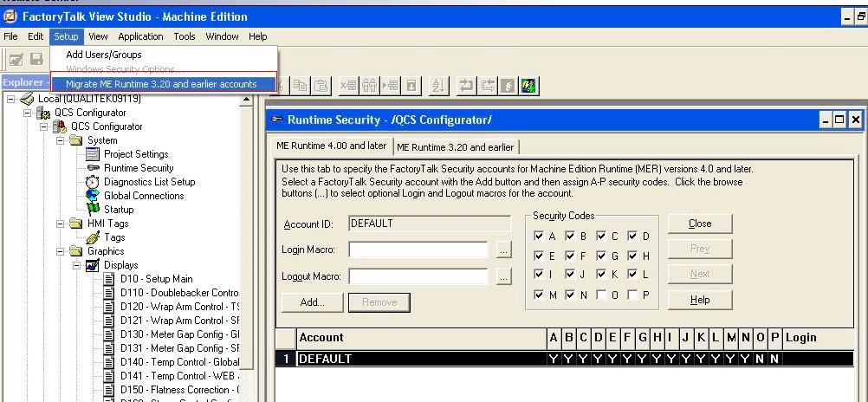
Task: Click the Copy toolbar icon
Action: click(x=300, y=86)
